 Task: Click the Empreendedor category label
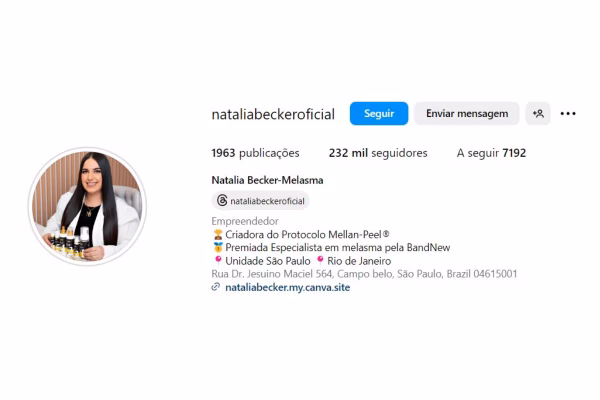point(245,221)
